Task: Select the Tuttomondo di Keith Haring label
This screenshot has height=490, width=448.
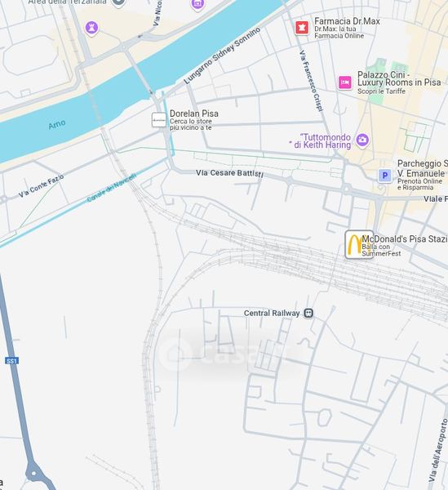Action: coord(320,141)
